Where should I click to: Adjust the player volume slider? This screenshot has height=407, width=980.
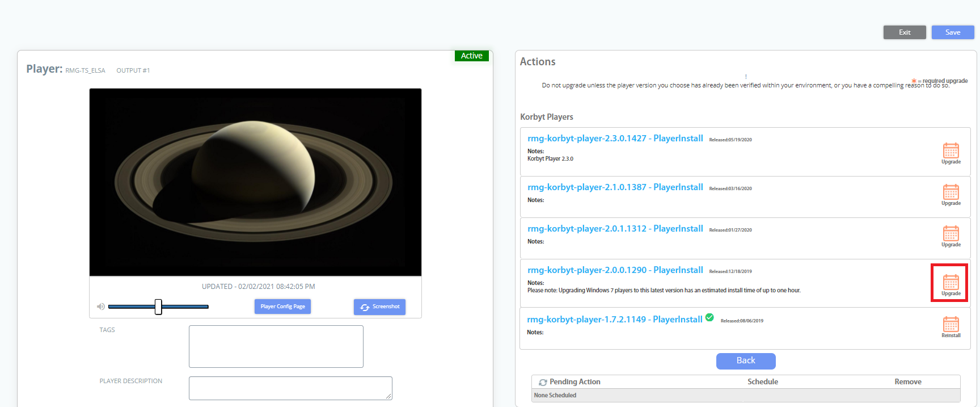point(158,307)
